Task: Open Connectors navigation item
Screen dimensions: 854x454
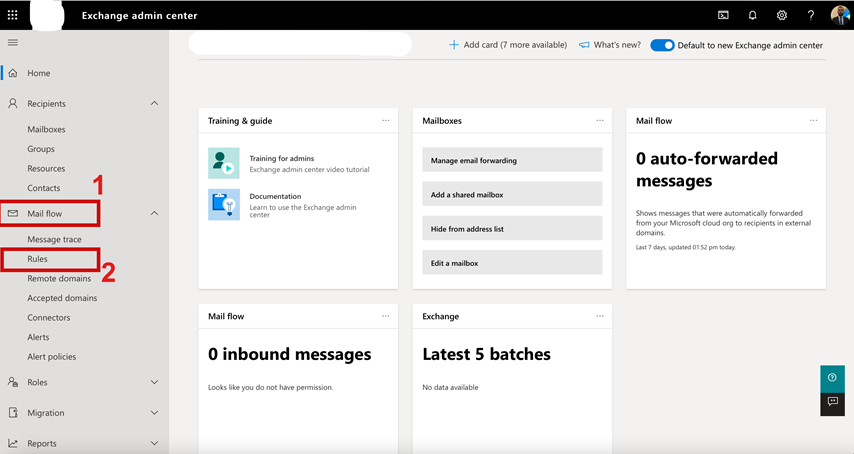Action: [49, 317]
